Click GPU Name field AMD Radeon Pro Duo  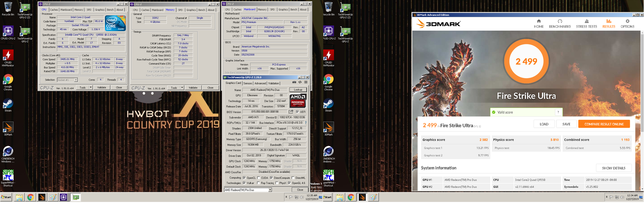[x=265, y=90]
